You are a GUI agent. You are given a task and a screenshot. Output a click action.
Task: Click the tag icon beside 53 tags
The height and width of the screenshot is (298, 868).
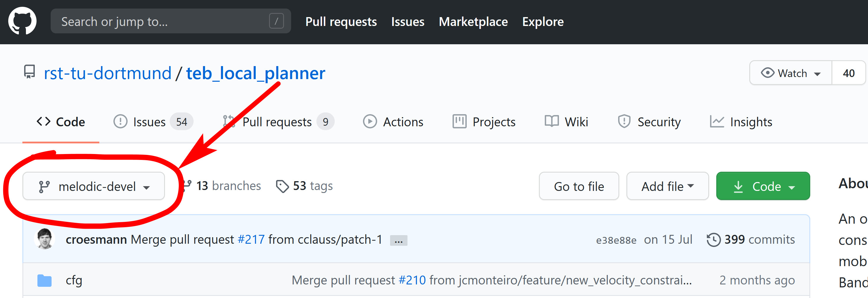(282, 186)
